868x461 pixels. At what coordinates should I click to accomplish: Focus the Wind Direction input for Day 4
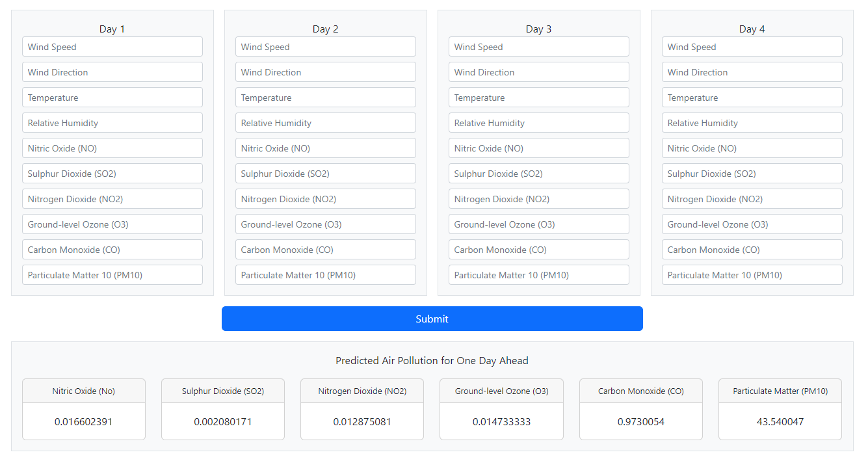(752, 72)
